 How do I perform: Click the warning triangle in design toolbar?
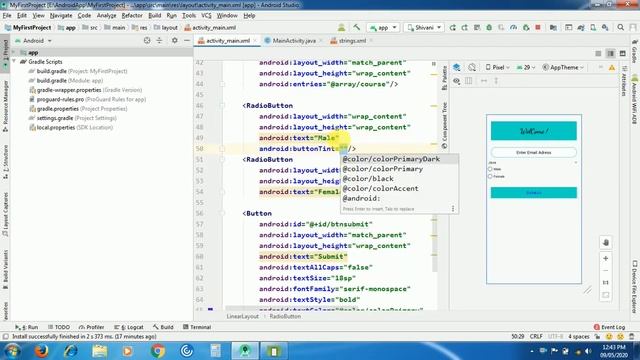(612, 68)
